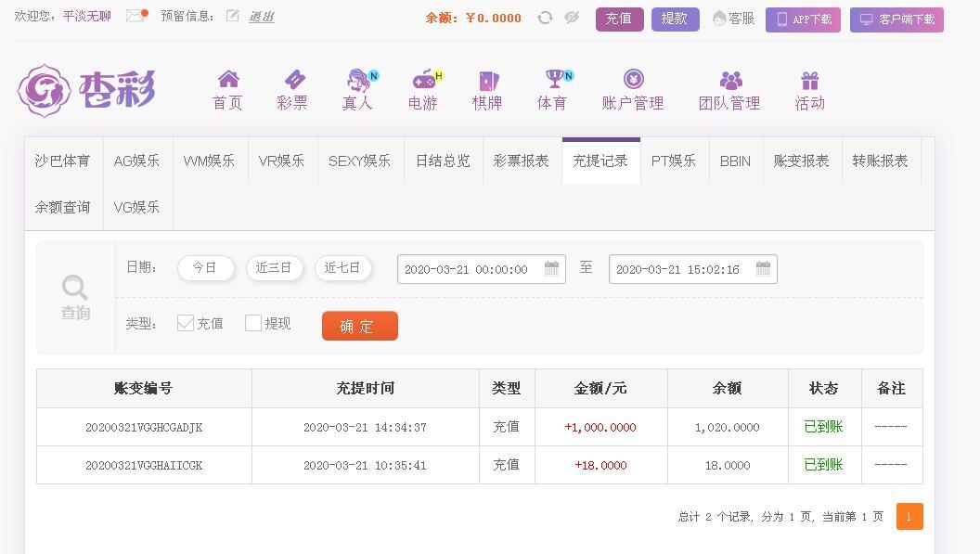Image resolution: width=980 pixels, height=554 pixels.
Task: Open end date calendar picker
Action: coord(763,269)
